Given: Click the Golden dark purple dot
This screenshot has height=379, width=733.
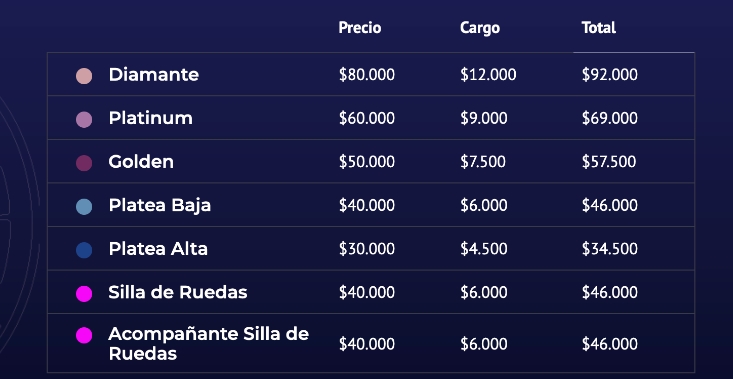Looking at the screenshot, I should (x=84, y=163).
